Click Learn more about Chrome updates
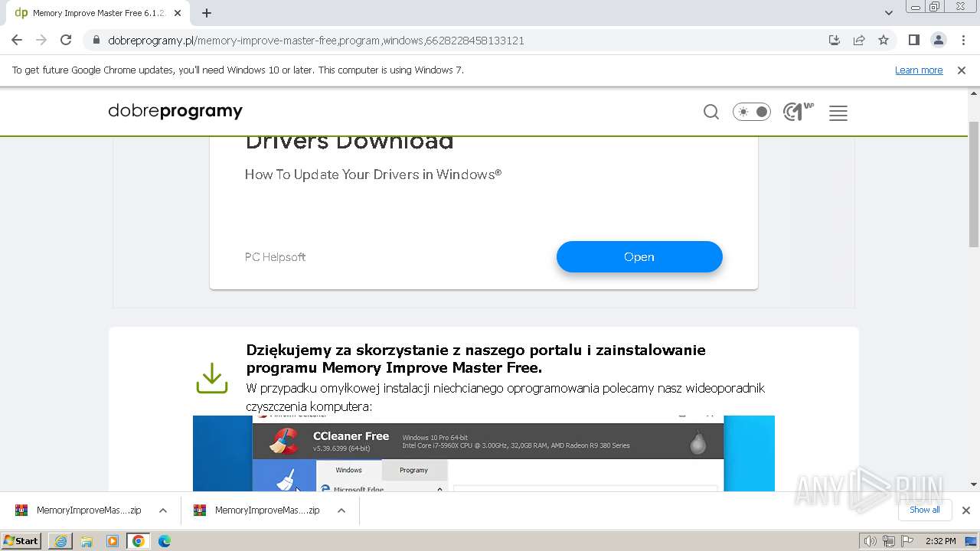The image size is (980, 551). pyautogui.click(x=919, y=70)
